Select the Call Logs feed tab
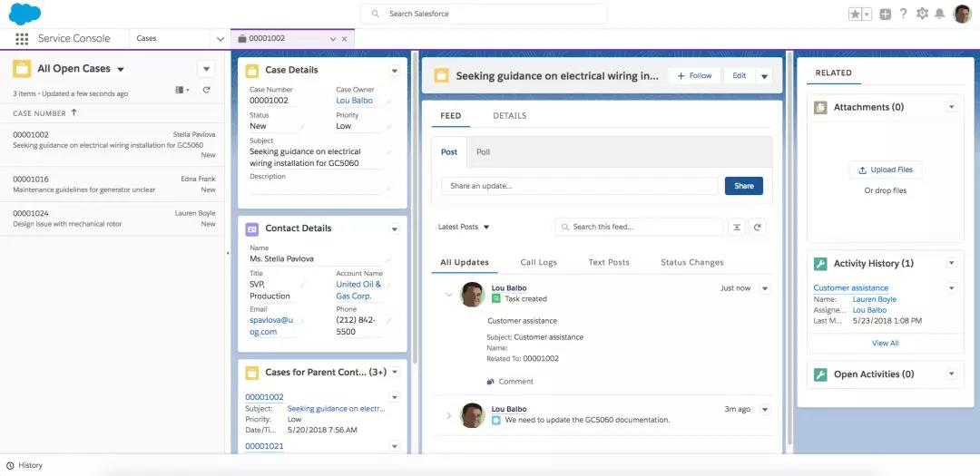Viewport: 980px width, 476px height. coord(538,263)
